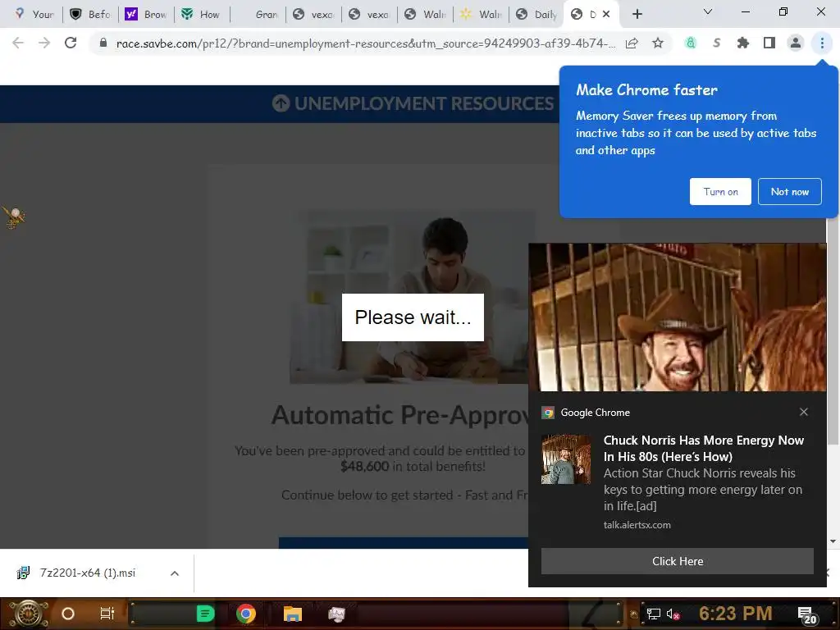Open the network status tray icon

(x=653, y=614)
